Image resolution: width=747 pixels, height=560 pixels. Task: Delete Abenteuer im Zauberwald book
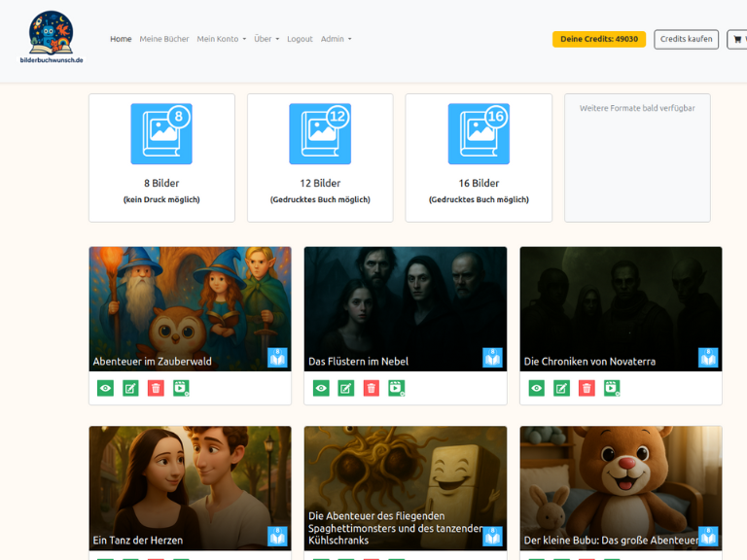156,388
